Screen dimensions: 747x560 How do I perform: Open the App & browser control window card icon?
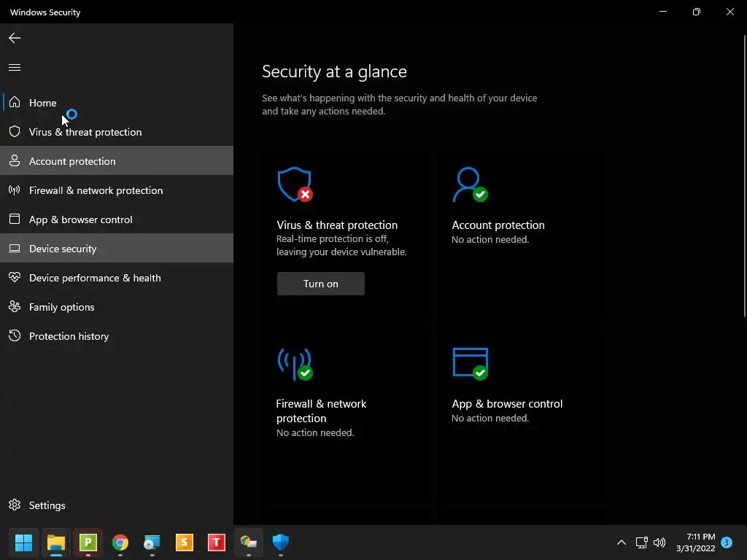pyautogui.click(x=471, y=364)
